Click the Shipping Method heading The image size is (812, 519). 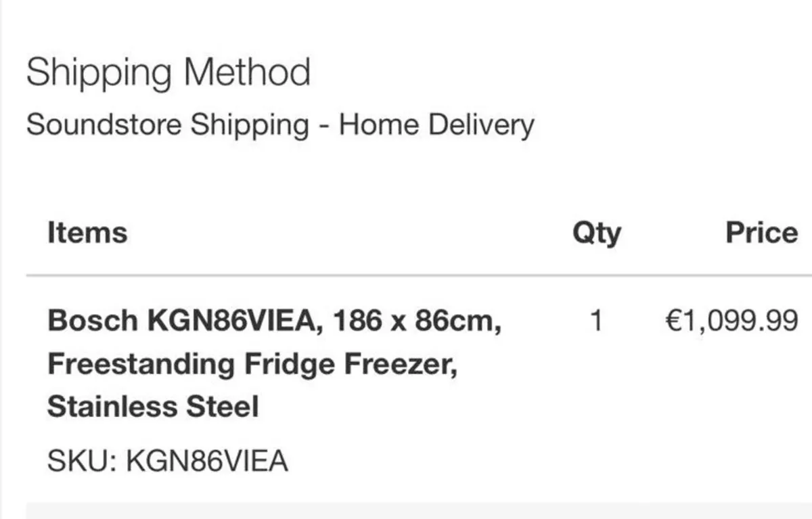(168, 72)
